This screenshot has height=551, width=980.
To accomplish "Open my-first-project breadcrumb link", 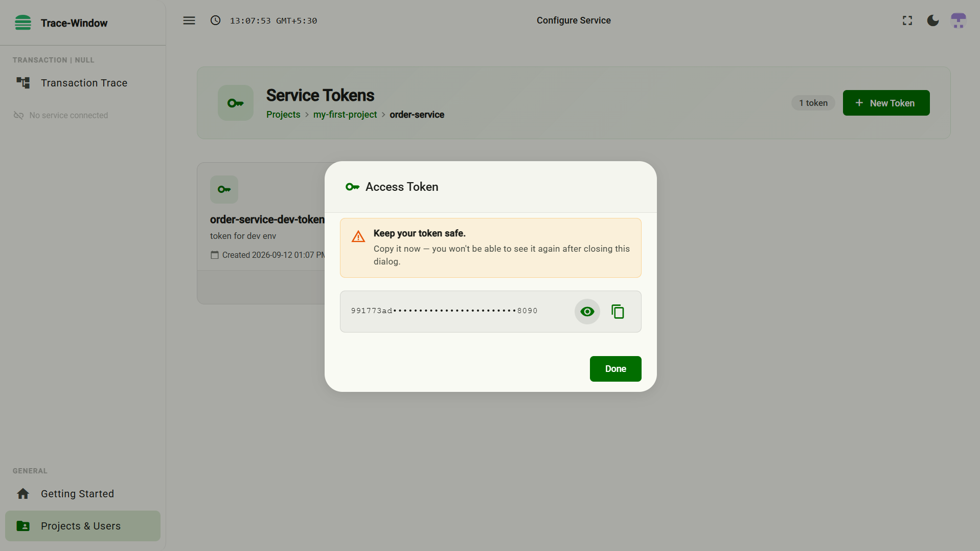I will click(x=345, y=115).
